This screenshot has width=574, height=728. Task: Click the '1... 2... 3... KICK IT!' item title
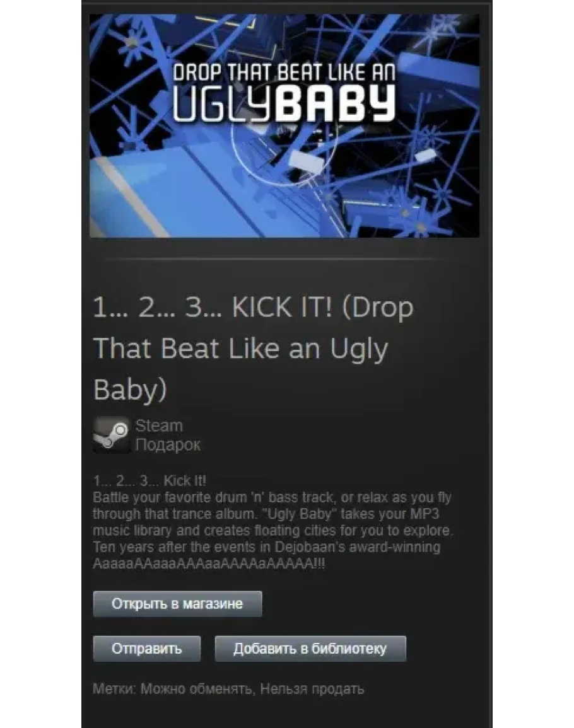[x=254, y=348]
